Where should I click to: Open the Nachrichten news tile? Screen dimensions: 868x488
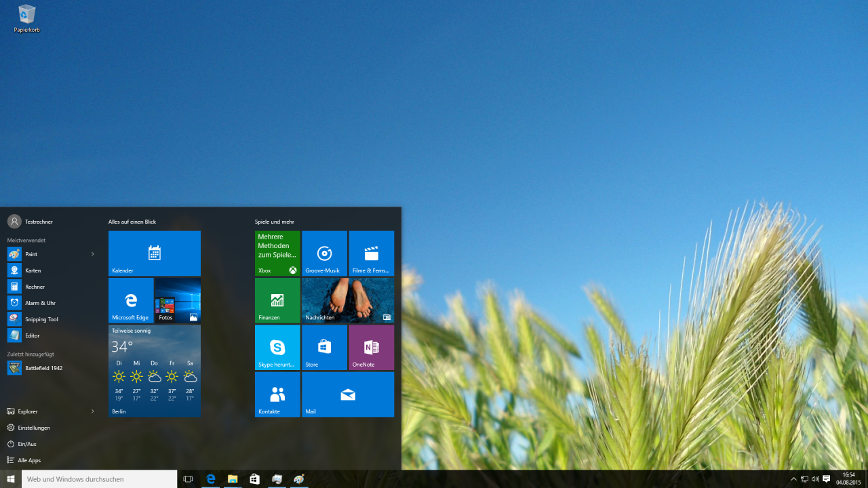click(x=348, y=300)
